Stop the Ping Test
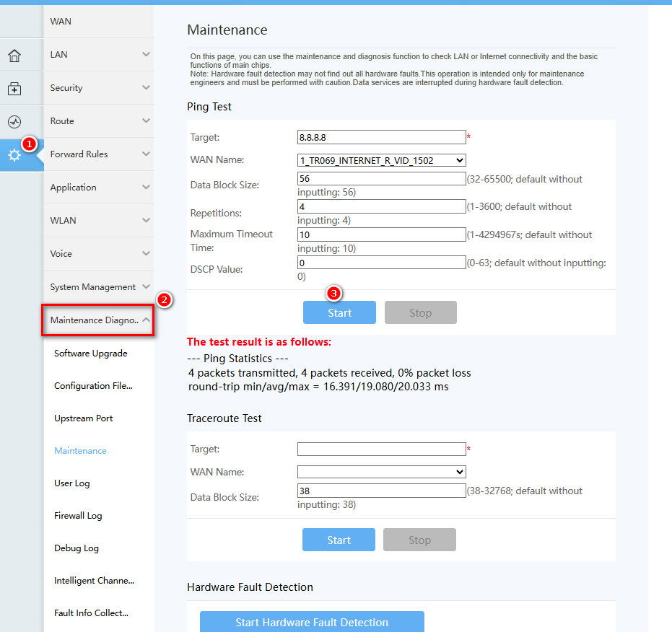Viewport: 672px width, 632px height. [420, 312]
